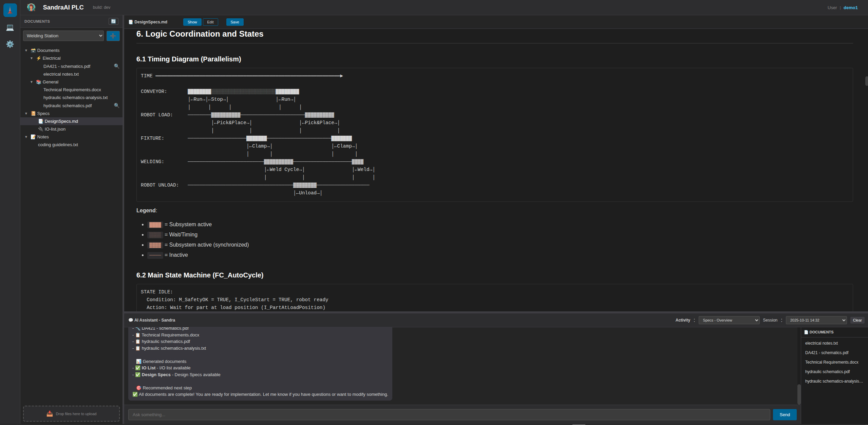Open the Welding Station project dropdown
This screenshot has width=868, height=425.
(x=63, y=36)
